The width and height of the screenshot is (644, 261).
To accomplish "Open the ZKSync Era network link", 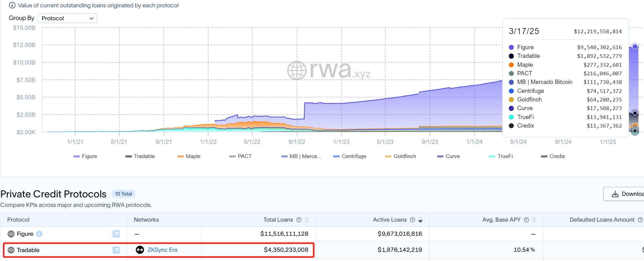I will coord(162,250).
